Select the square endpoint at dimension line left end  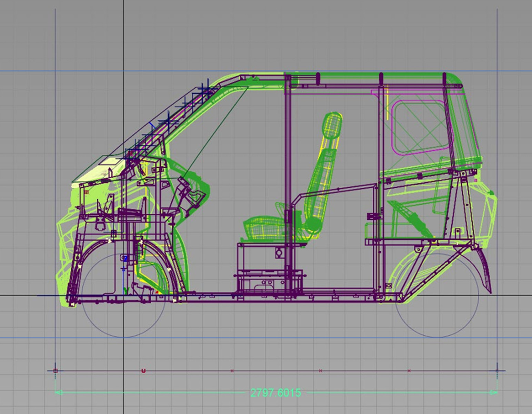click(56, 371)
